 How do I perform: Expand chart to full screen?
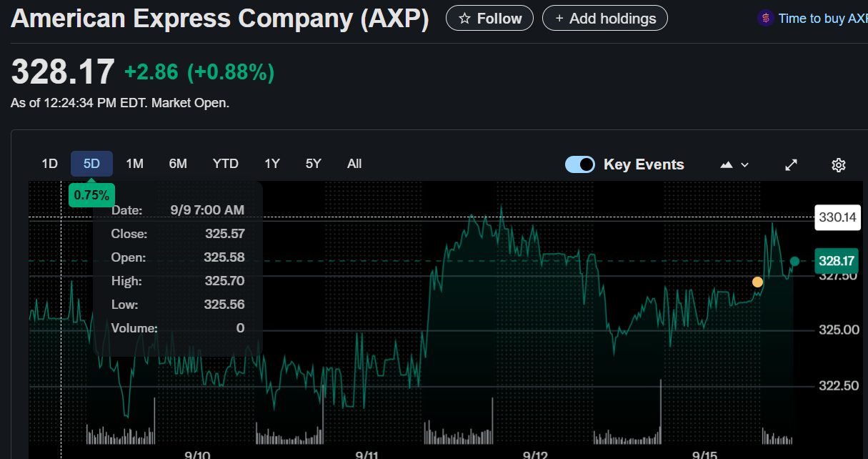click(791, 164)
